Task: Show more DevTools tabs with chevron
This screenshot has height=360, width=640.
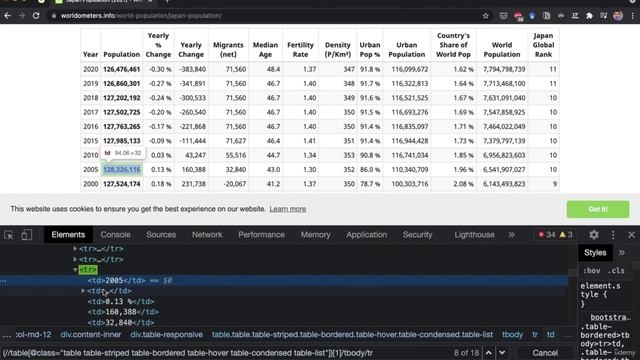Action: coord(511,235)
